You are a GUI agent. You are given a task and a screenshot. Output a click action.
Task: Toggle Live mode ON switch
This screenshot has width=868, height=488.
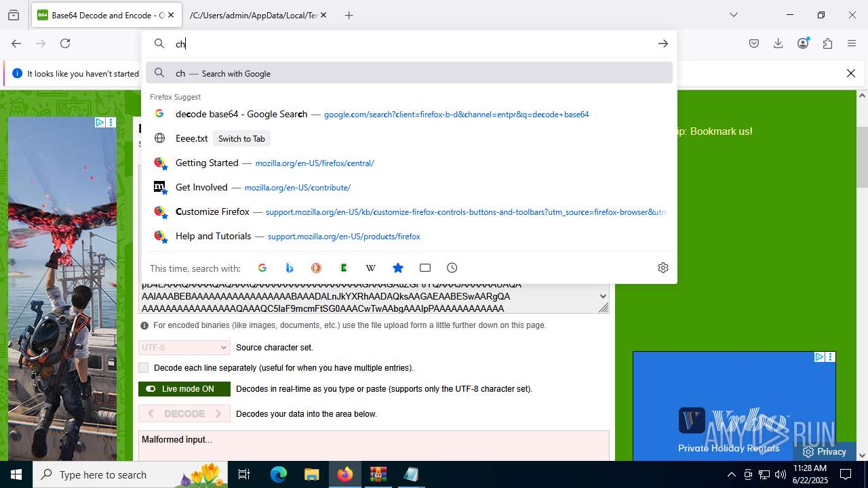point(184,389)
